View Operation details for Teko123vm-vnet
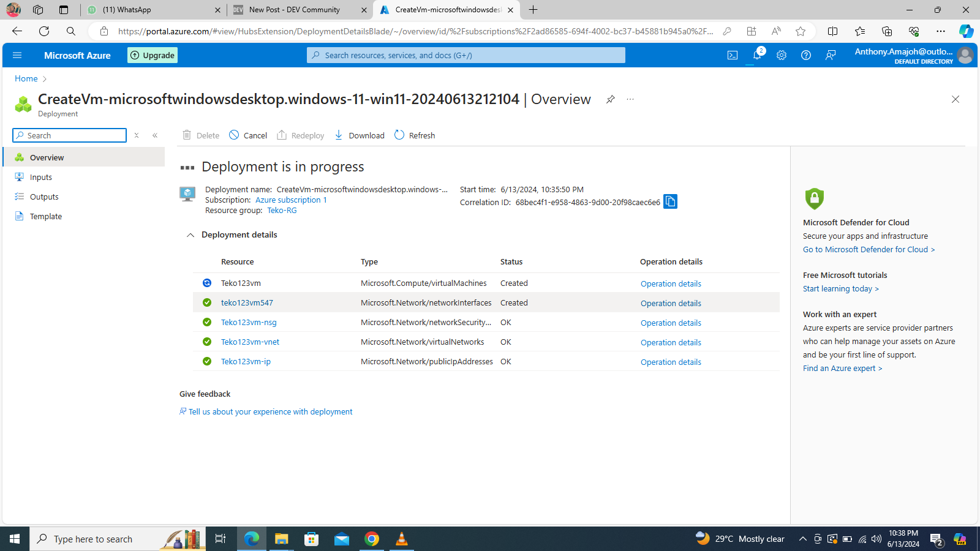This screenshot has width=980, height=551. tap(671, 342)
